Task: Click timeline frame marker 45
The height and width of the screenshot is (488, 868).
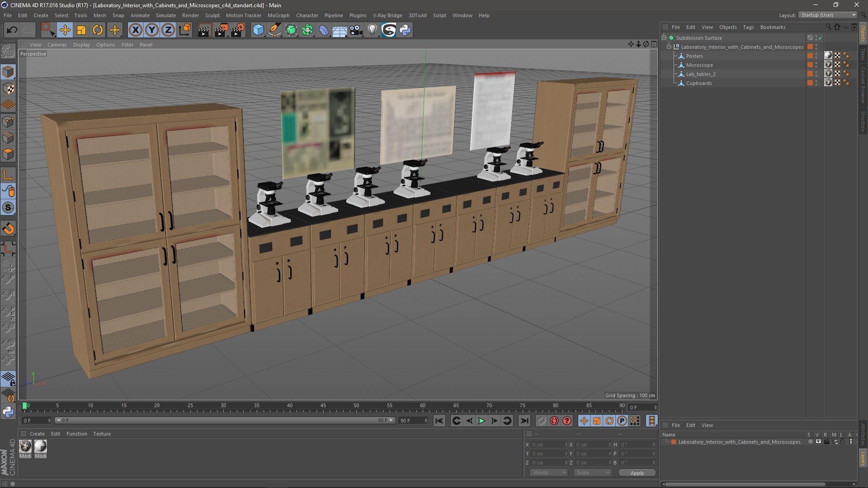Action: [x=323, y=405]
